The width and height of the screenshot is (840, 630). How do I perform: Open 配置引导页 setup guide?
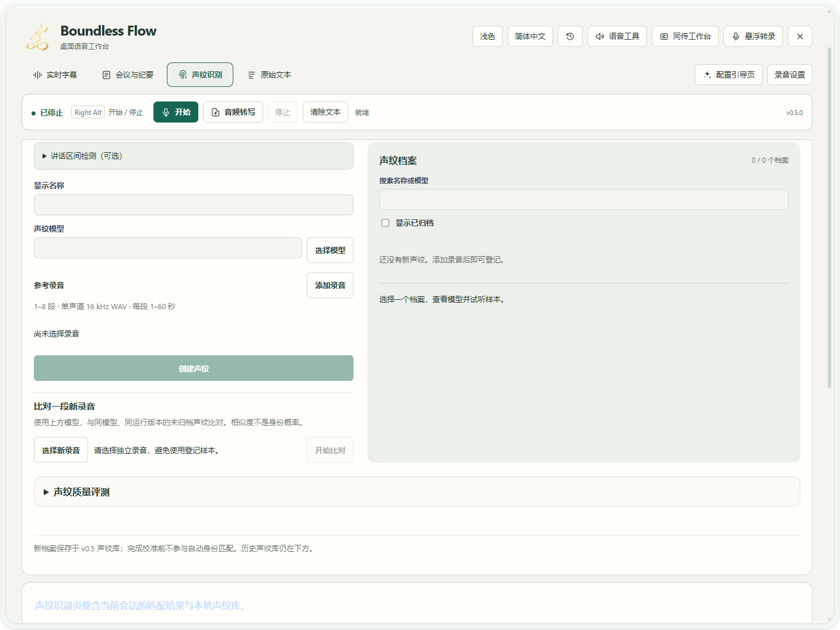[x=729, y=75]
